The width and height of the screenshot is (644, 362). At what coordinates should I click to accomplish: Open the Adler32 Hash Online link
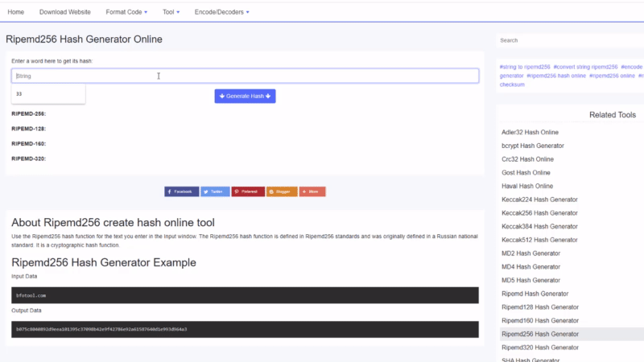click(x=530, y=132)
